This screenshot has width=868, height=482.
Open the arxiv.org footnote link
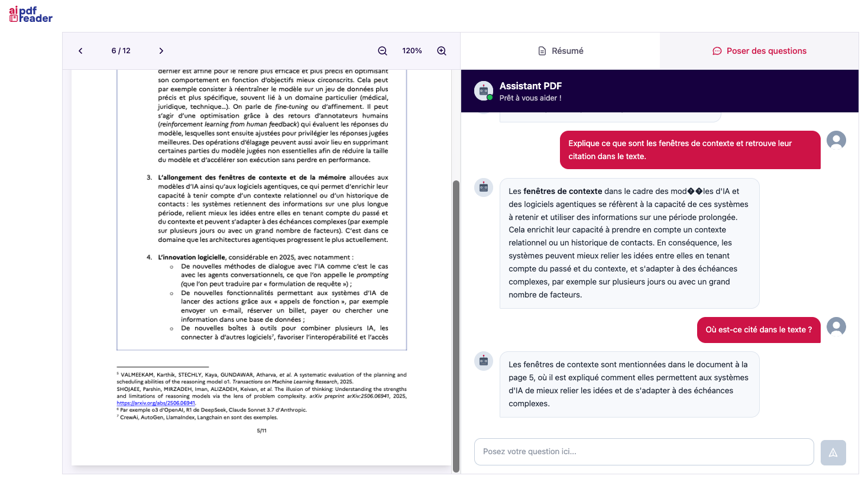pyautogui.click(x=156, y=403)
